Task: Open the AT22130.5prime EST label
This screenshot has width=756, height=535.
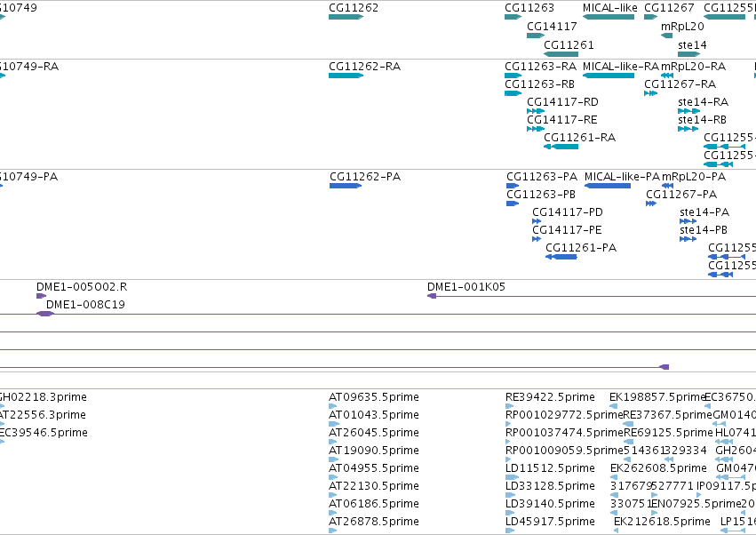Action: [x=374, y=486]
